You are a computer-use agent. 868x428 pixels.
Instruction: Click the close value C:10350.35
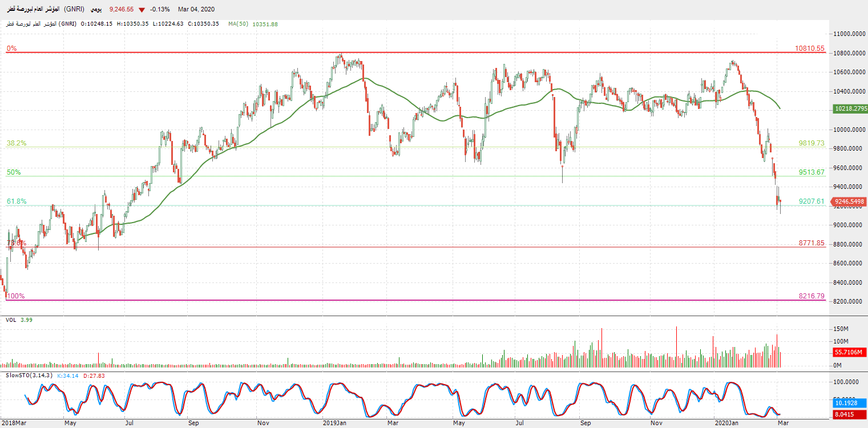203,24
